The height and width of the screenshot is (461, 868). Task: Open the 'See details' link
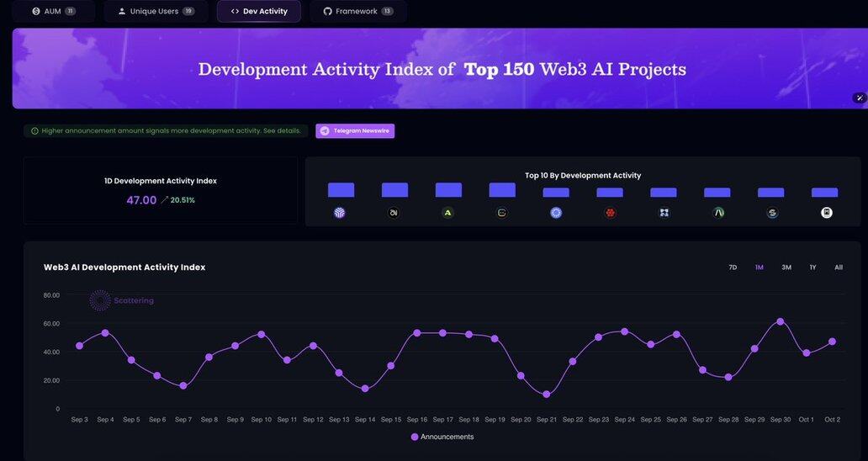pos(282,131)
